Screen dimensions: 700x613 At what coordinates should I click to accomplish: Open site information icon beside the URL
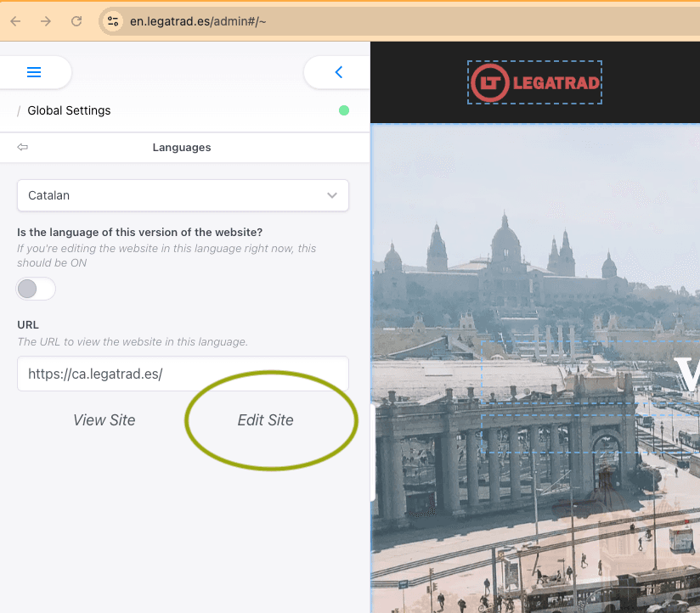(113, 21)
